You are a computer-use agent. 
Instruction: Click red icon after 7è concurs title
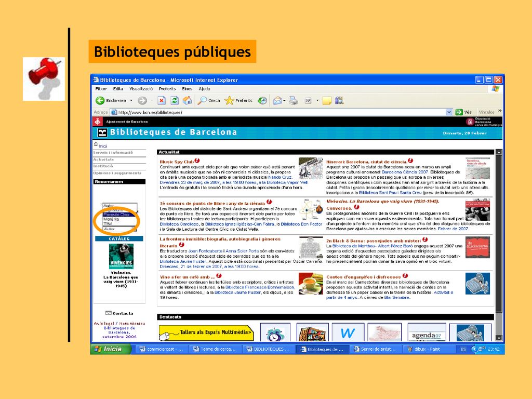(269, 202)
